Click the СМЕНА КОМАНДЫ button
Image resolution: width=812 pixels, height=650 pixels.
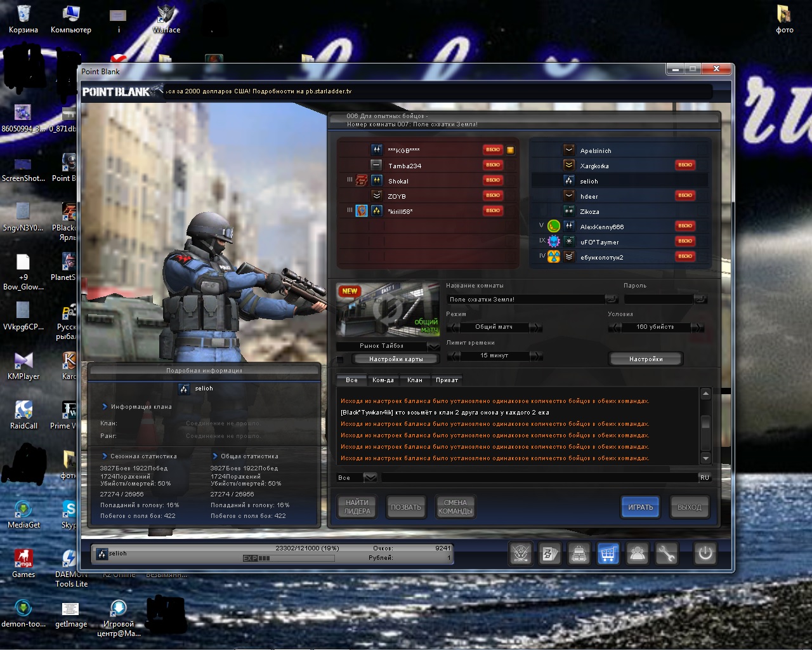[455, 507]
